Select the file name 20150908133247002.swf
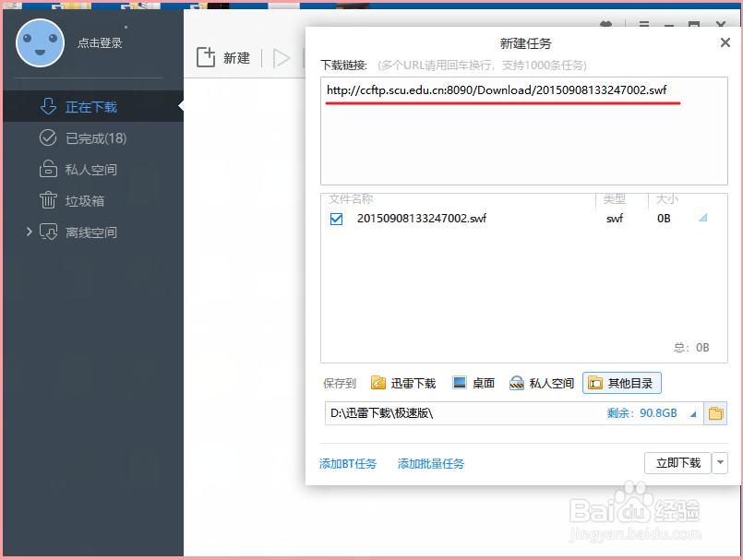The image size is (743, 560). [x=421, y=219]
